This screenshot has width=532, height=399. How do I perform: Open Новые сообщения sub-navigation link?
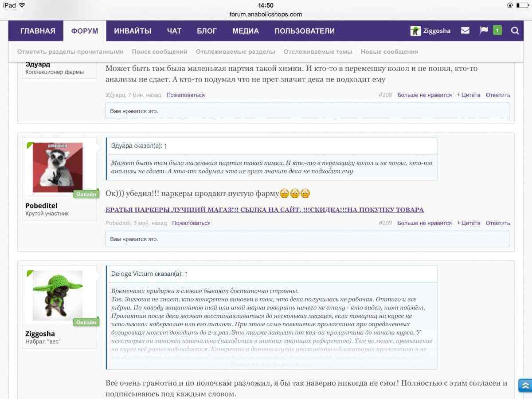click(389, 52)
